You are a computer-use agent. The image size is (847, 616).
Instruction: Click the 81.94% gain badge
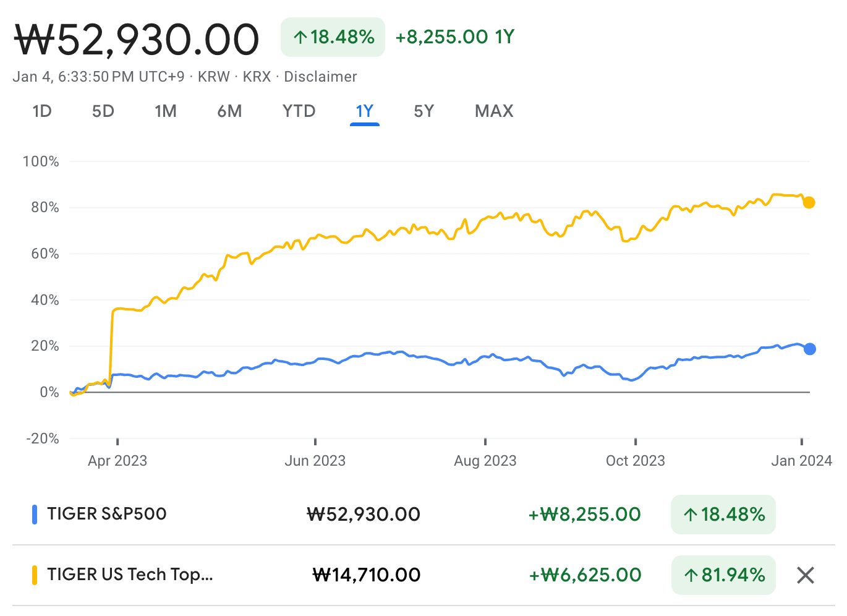click(723, 575)
